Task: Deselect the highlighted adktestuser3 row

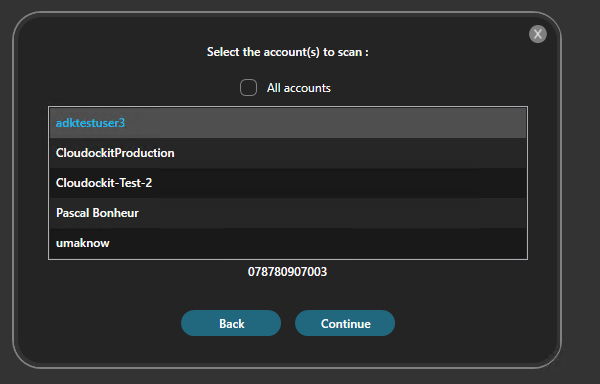Action: point(288,123)
